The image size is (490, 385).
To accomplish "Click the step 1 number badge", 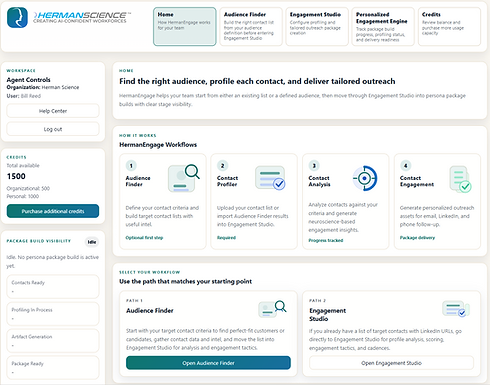I will tap(131, 165).
